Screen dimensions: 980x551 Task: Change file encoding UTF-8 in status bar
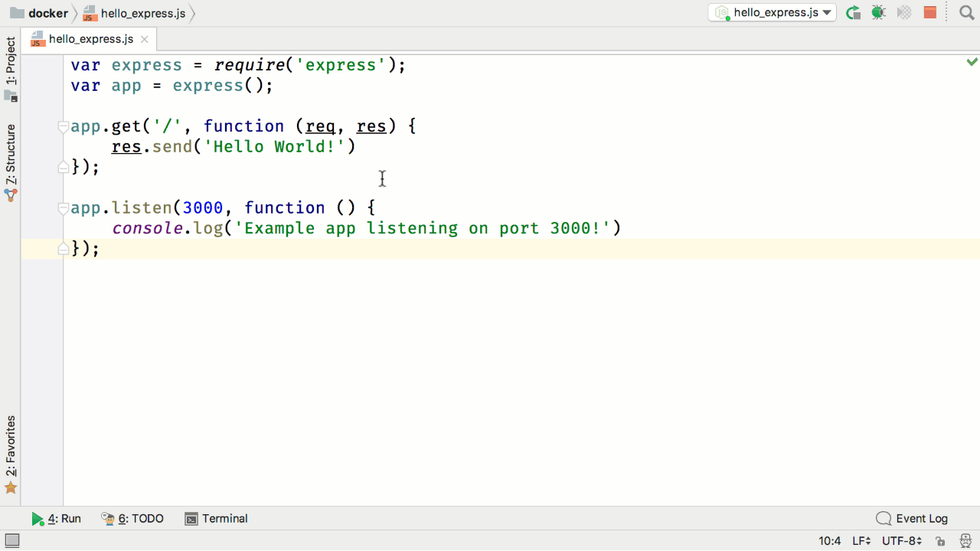[902, 541]
